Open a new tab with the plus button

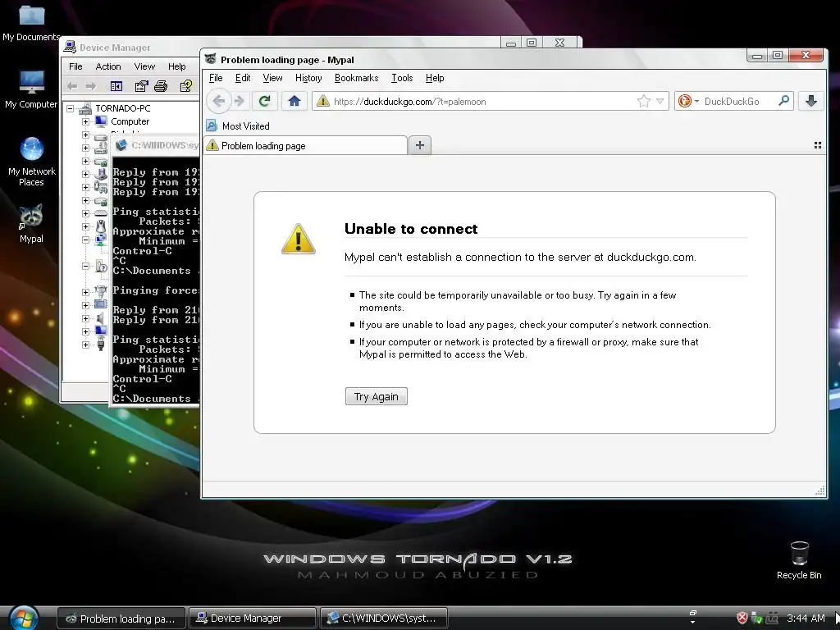pos(420,145)
